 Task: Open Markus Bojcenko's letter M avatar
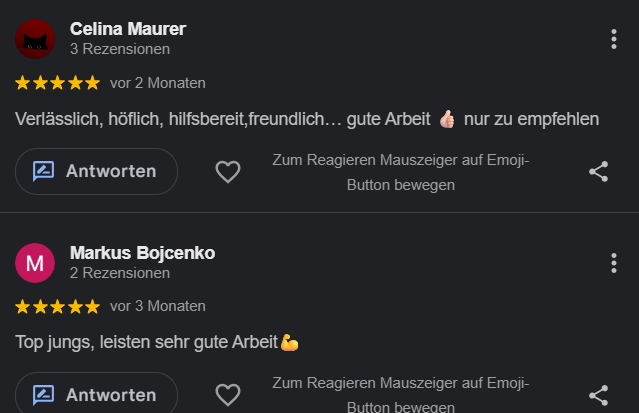(x=35, y=263)
